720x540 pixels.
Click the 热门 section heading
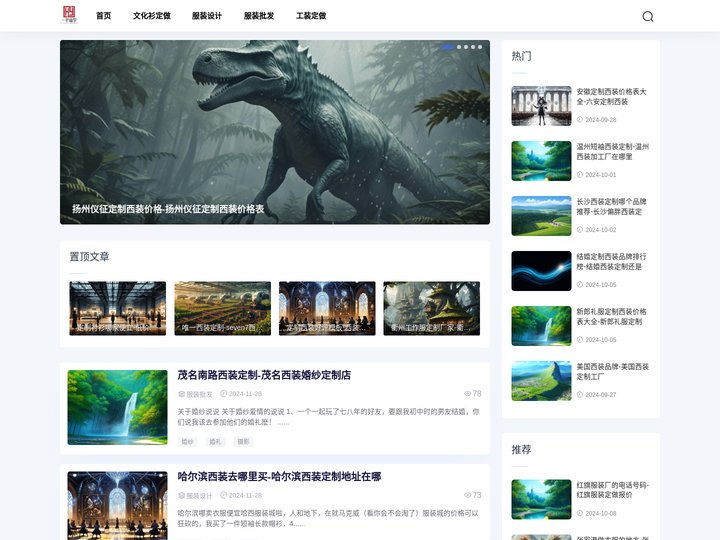[522, 56]
